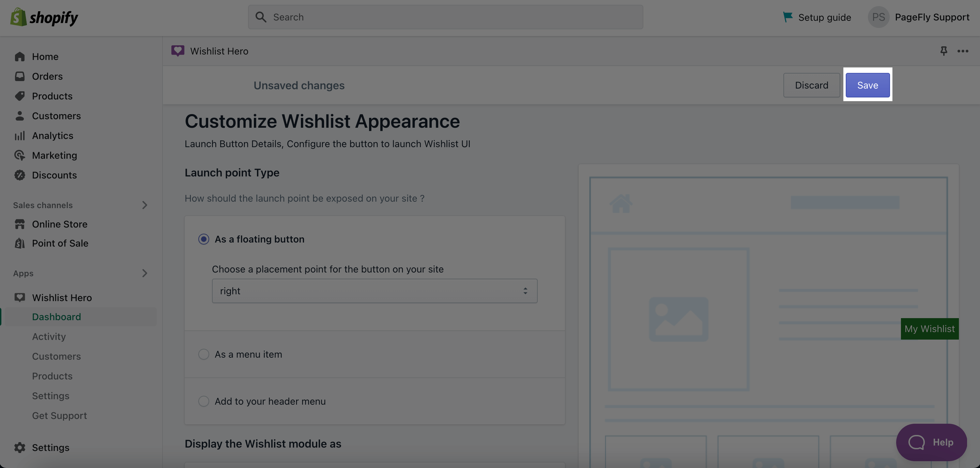Open Home in the sidebar
This screenshot has height=468, width=980.
[45, 57]
